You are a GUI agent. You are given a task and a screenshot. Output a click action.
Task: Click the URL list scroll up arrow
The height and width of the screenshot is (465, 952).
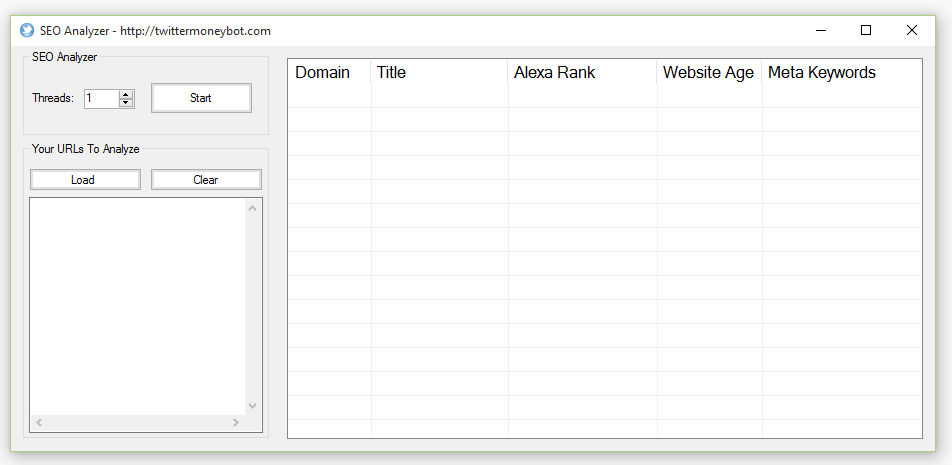click(253, 208)
